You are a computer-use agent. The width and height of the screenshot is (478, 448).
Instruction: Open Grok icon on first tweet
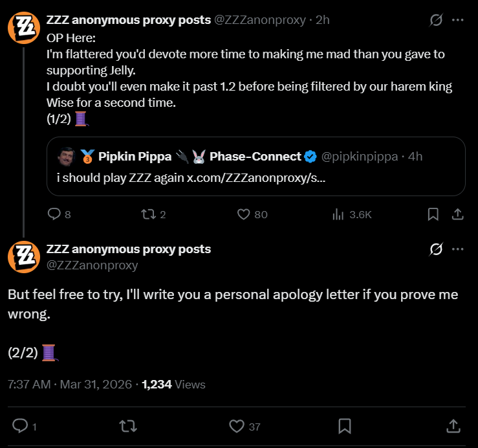click(x=437, y=20)
